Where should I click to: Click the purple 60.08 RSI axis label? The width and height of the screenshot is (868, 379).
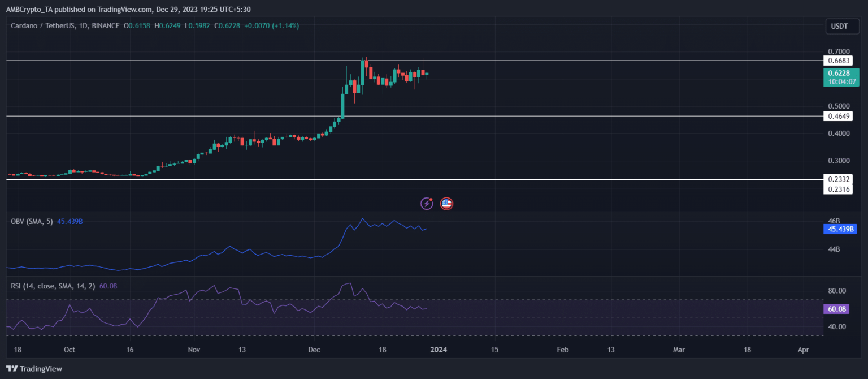point(837,309)
